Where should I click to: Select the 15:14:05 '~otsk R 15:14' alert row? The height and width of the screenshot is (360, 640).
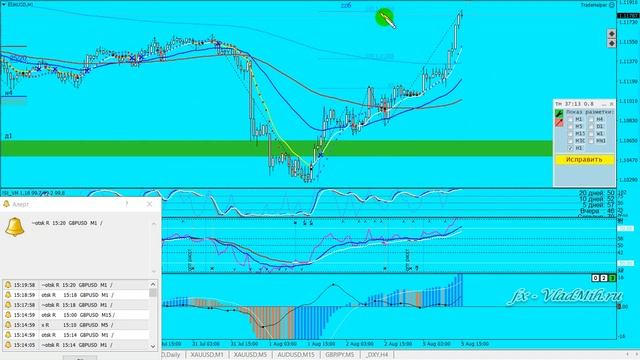point(76,345)
